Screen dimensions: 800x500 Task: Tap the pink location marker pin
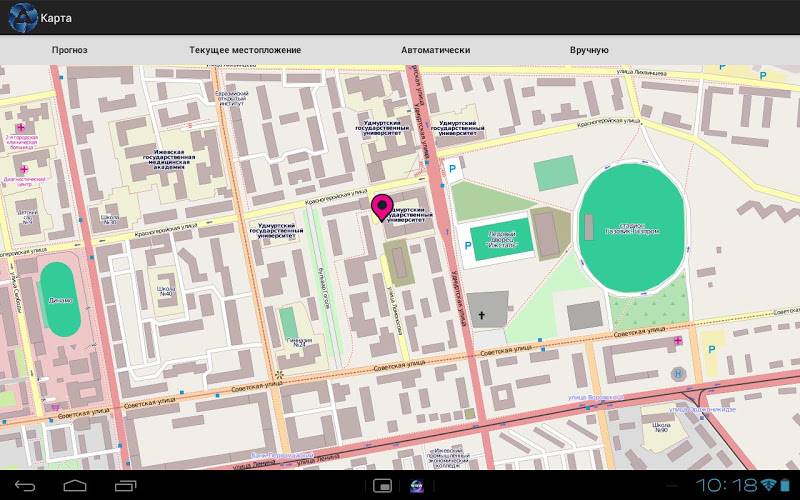(x=382, y=207)
